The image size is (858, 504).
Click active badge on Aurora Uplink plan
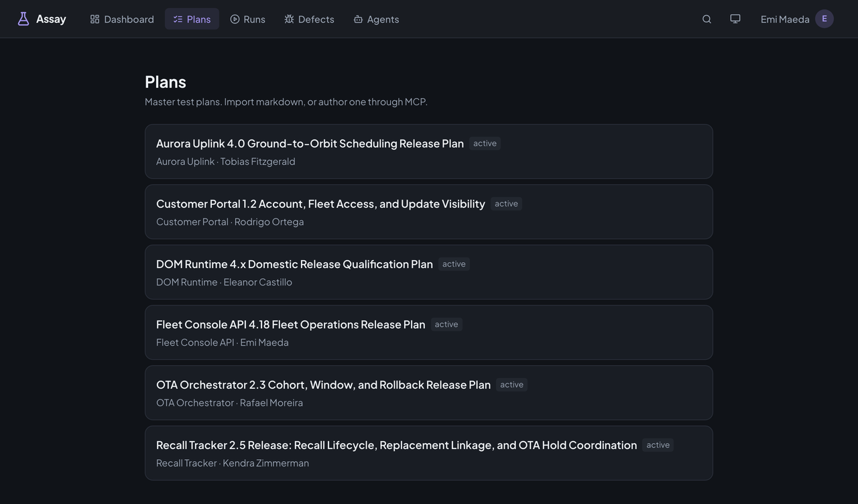pos(485,143)
